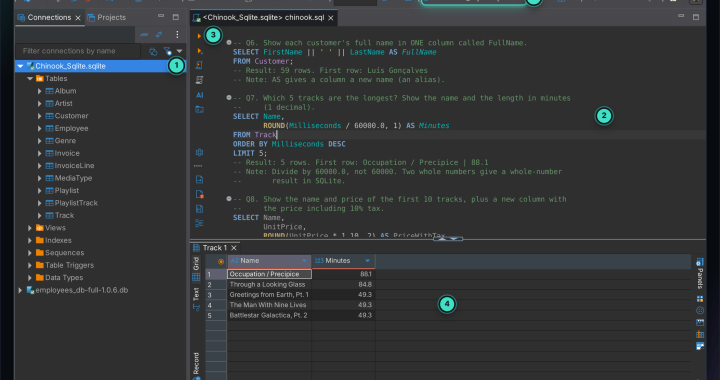Toggle link with editor in Connections panel
This screenshot has width=720, height=380.
click(159, 34)
